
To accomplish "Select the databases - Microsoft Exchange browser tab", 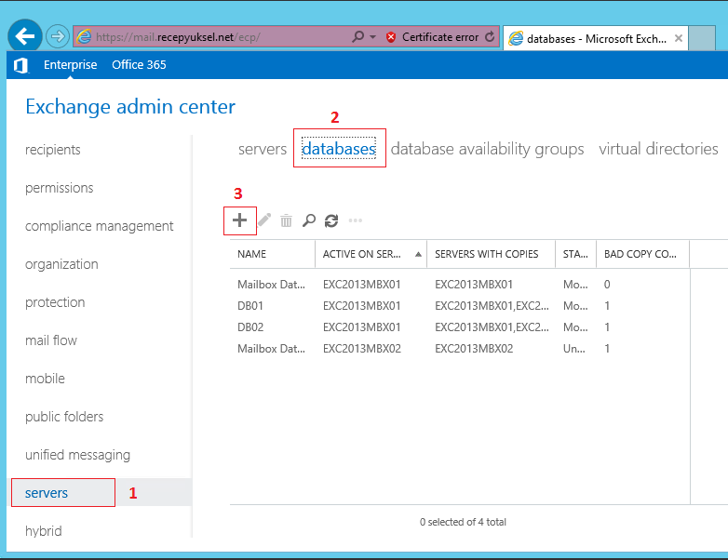I will pyautogui.click(x=595, y=38).
